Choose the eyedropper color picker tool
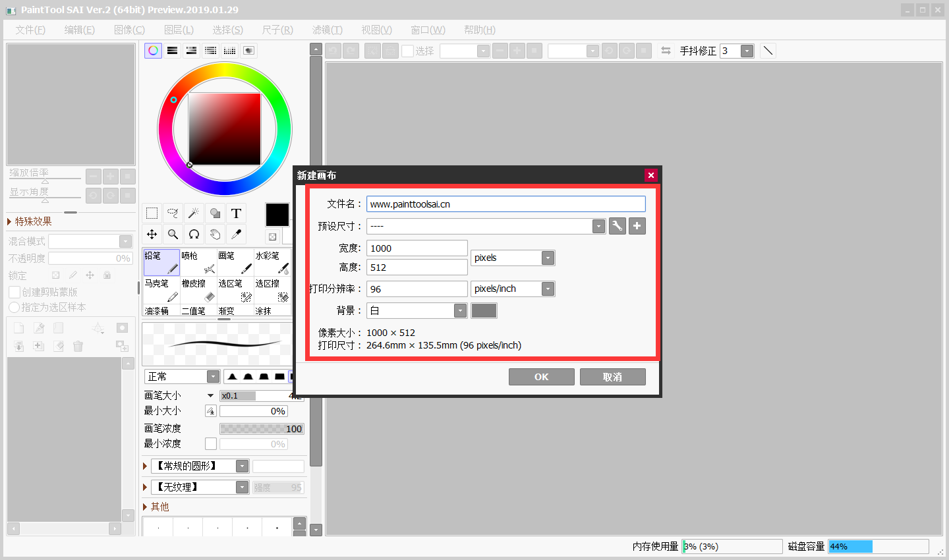 click(x=236, y=234)
